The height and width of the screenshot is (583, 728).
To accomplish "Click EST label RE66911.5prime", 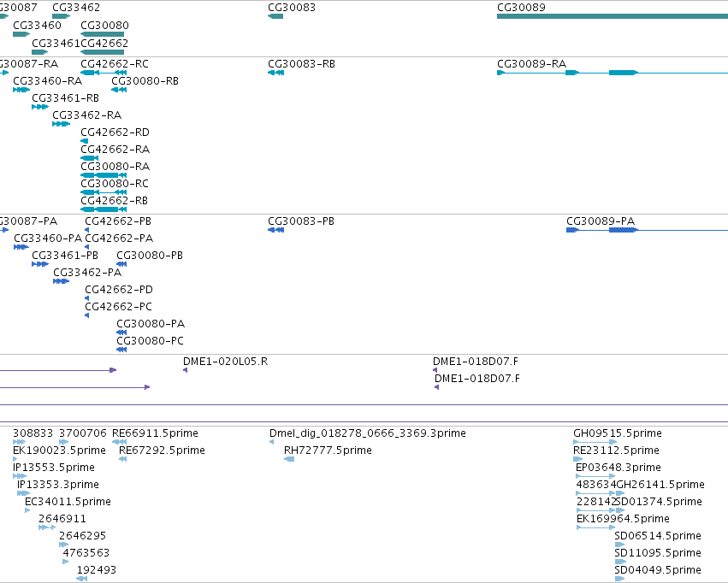I will coord(155,433).
